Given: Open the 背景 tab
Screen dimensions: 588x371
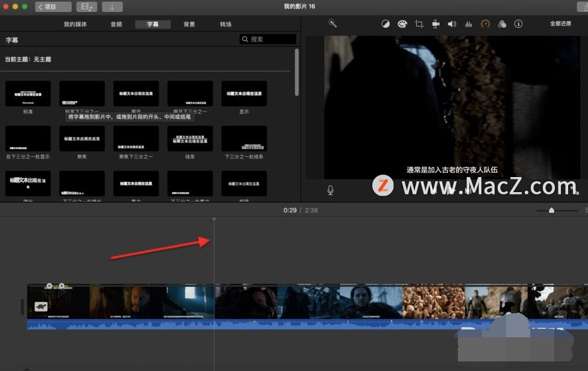Looking at the screenshot, I should (x=189, y=24).
